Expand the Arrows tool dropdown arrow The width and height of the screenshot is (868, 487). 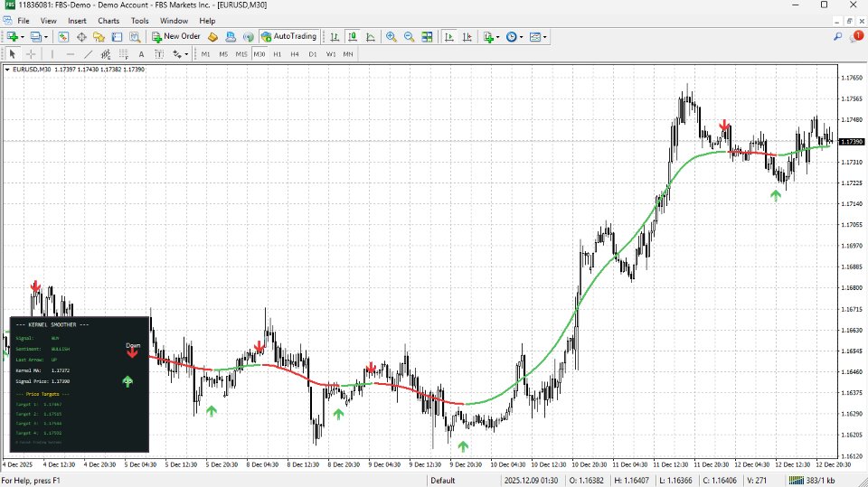[186, 54]
